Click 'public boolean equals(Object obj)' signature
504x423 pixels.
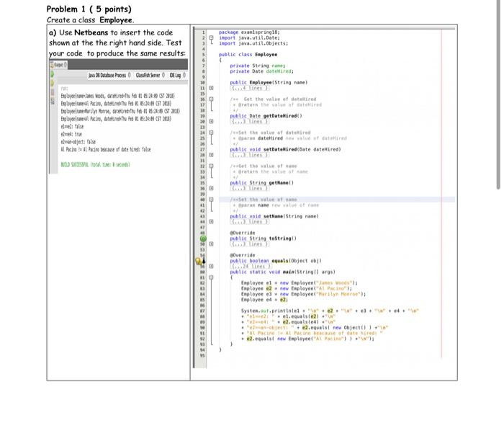[x=276, y=261]
